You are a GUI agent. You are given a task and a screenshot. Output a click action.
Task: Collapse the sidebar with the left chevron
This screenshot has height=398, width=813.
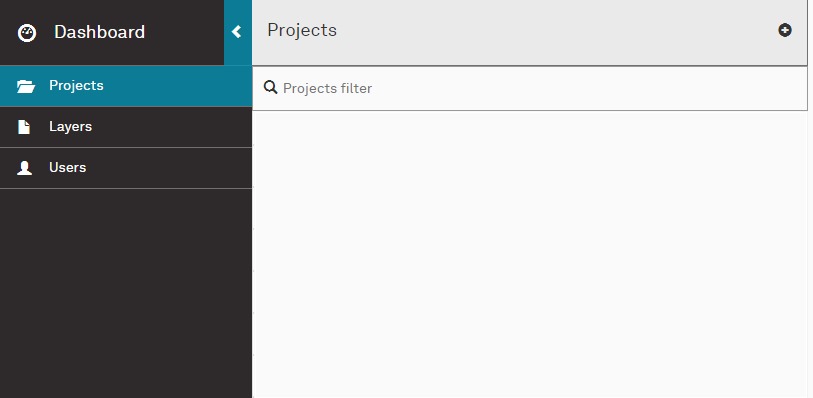click(x=236, y=32)
